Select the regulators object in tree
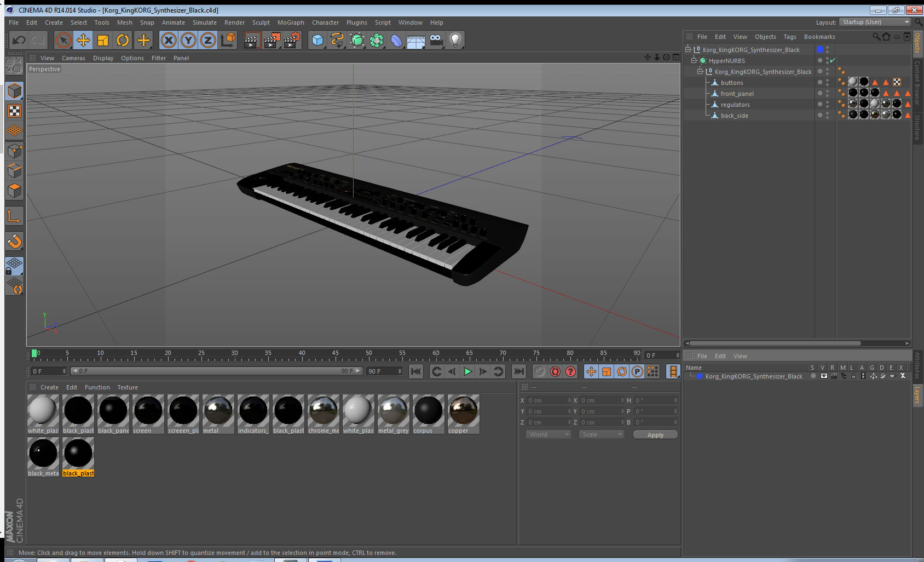The height and width of the screenshot is (562, 924). pyautogui.click(x=735, y=104)
